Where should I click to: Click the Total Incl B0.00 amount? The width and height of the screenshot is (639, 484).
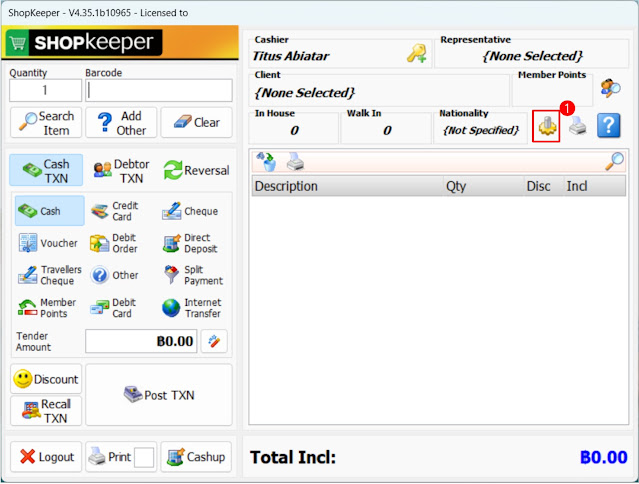click(604, 457)
